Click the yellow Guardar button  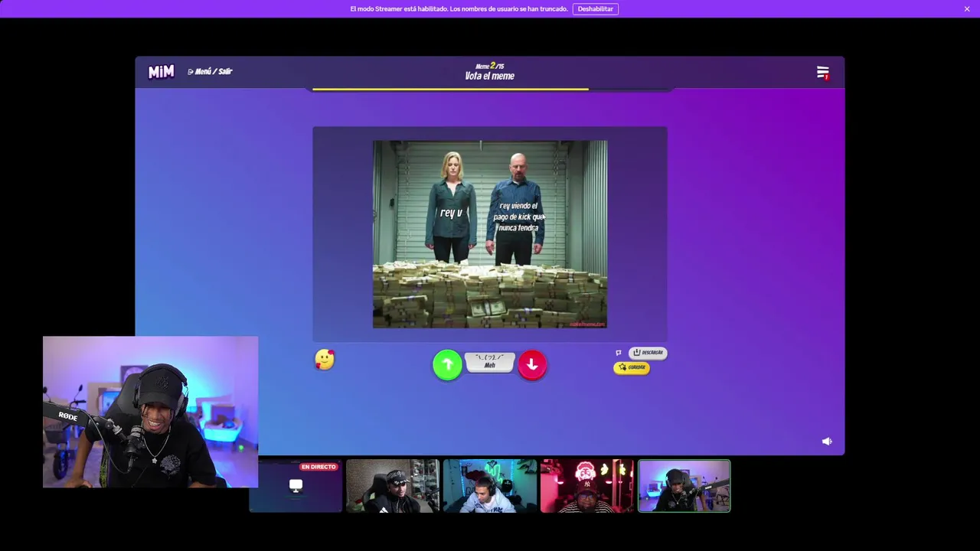(x=632, y=367)
